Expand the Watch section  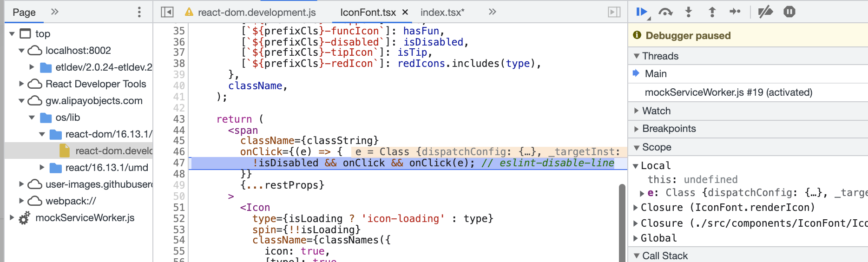(637, 111)
